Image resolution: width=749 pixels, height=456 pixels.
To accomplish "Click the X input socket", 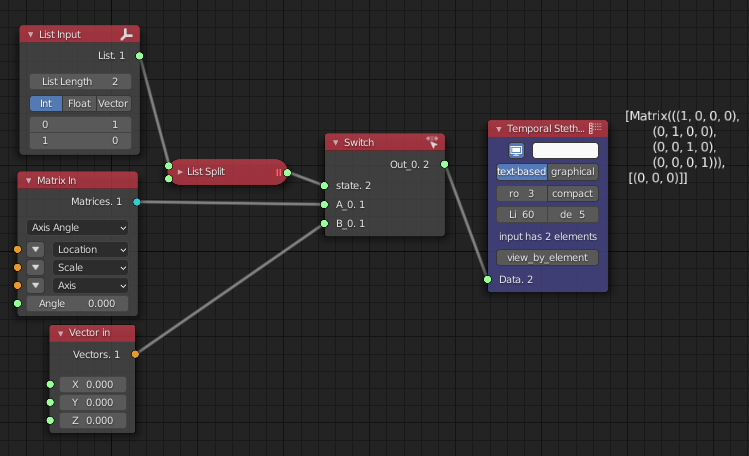I will (50, 384).
